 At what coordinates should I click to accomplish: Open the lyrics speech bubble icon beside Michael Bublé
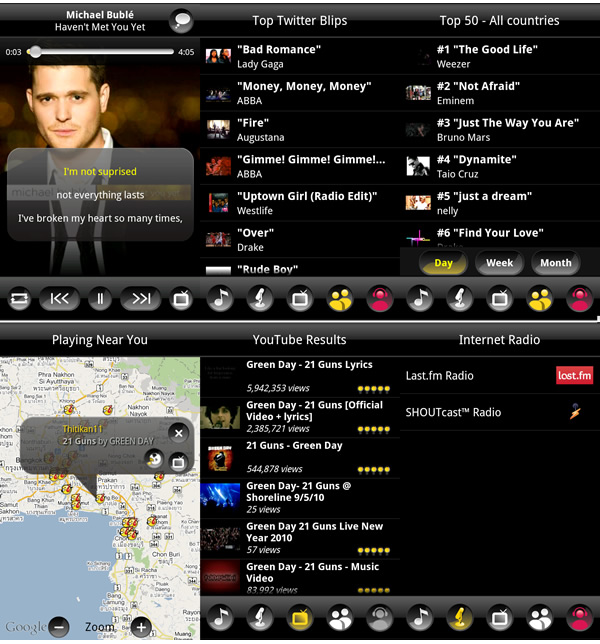[x=181, y=21]
